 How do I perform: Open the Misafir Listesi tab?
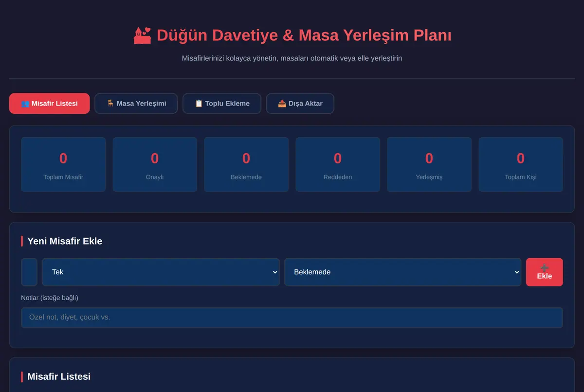point(49,103)
